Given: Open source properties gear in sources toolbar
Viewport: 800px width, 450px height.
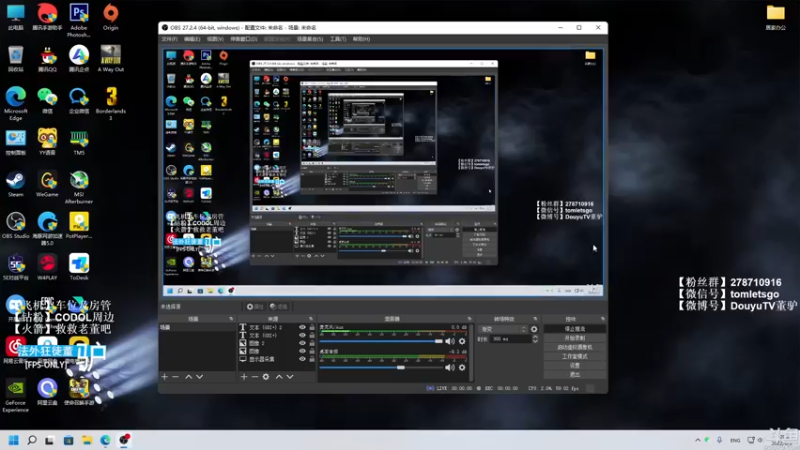Looking at the screenshot, I should 266,377.
